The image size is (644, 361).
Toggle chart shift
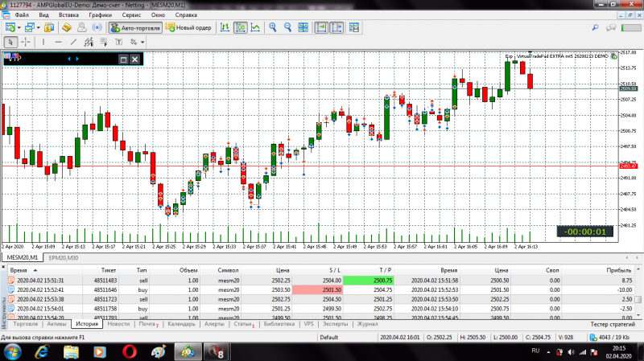click(x=336, y=27)
